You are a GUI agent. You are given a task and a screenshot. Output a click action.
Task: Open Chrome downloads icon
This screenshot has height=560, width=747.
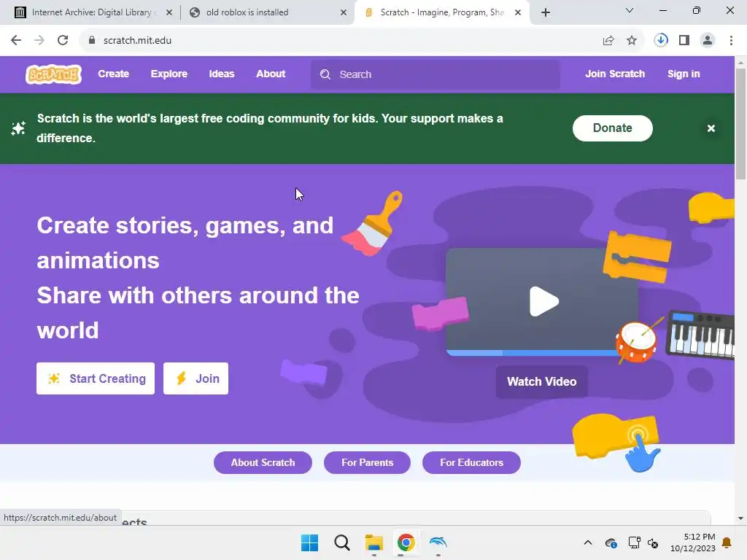point(661,41)
